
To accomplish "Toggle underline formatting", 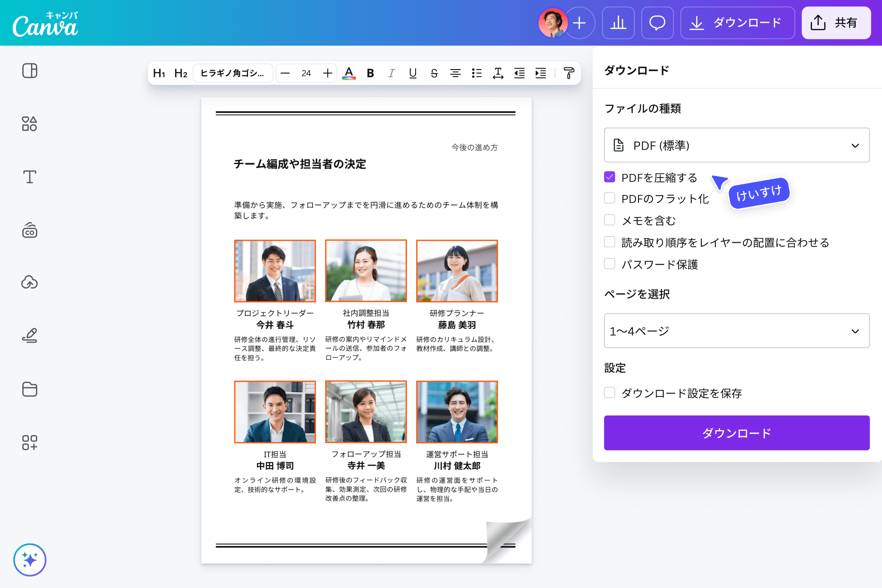I will (413, 73).
